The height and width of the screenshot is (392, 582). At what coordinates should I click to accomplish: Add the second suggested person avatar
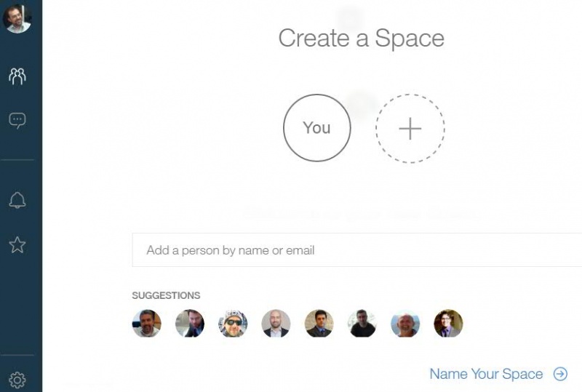click(190, 324)
